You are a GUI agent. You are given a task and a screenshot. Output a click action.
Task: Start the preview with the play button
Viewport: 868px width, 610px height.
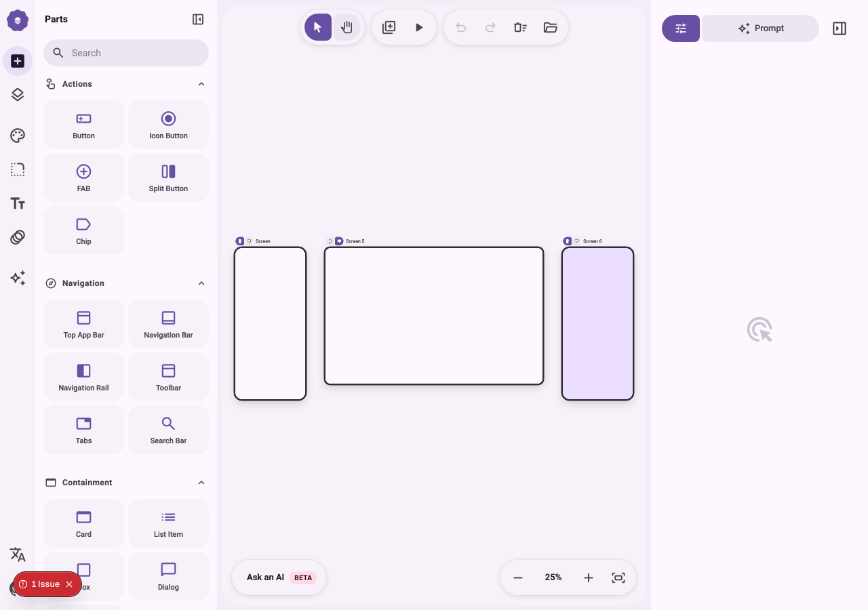pos(419,27)
